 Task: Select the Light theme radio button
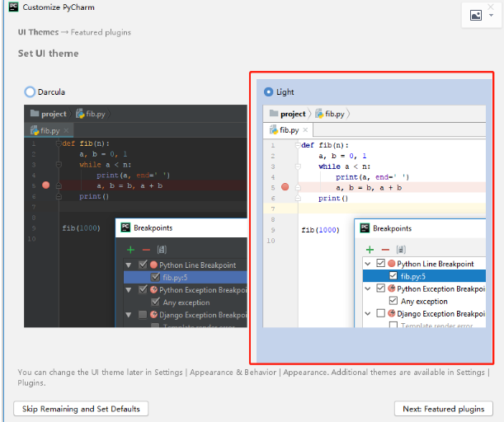click(x=268, y=91)
